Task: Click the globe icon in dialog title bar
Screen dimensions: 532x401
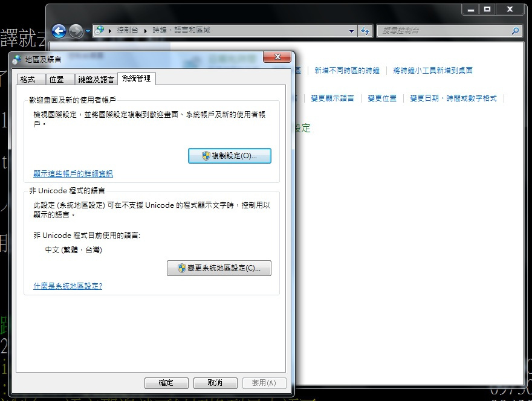Action: 16,60
